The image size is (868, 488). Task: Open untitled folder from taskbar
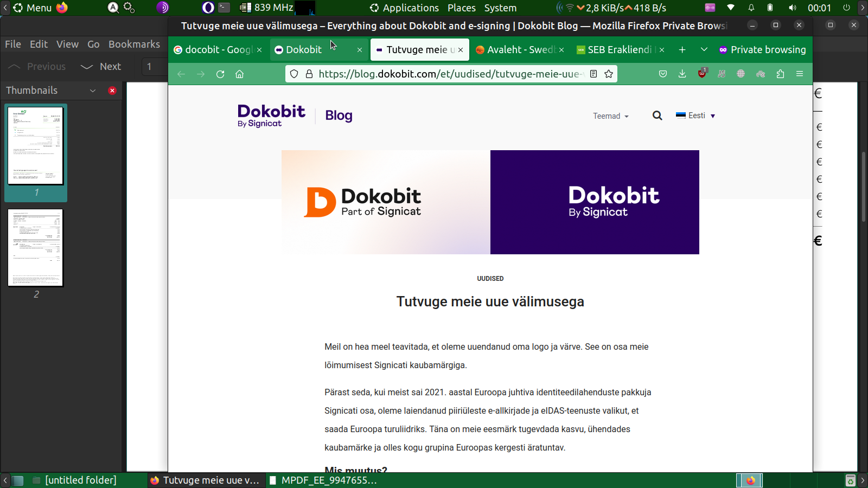pyautogui.click(x=74, y=480)
